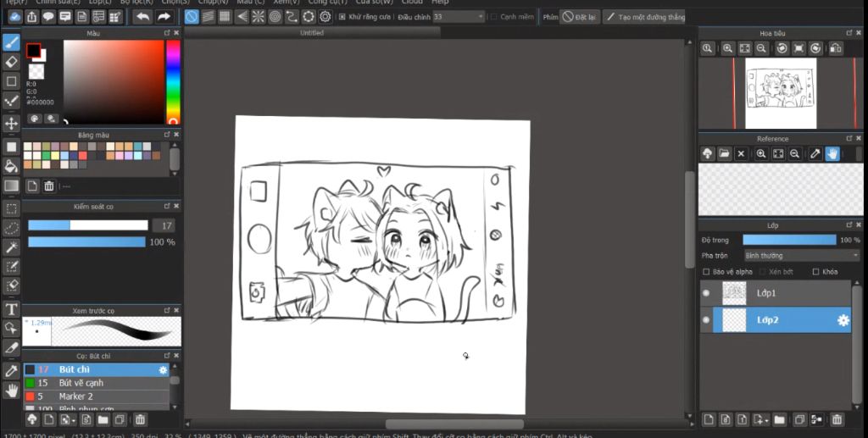Delete brush with trash icon in brush panel
Viewport: 868px width, 438px height.
140,419
